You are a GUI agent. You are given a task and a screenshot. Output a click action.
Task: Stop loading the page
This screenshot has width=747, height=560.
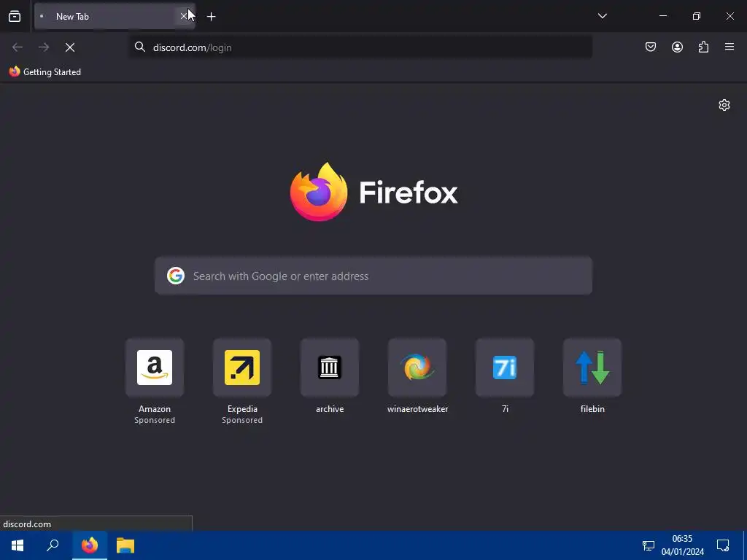pyautogui.click(x=70, y=47)
